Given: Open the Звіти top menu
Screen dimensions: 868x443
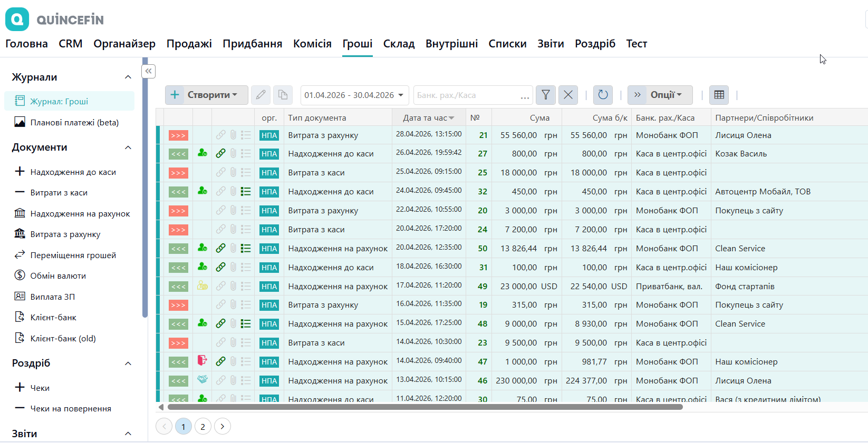Looking at the screenshot, I should tap(551, 44).
